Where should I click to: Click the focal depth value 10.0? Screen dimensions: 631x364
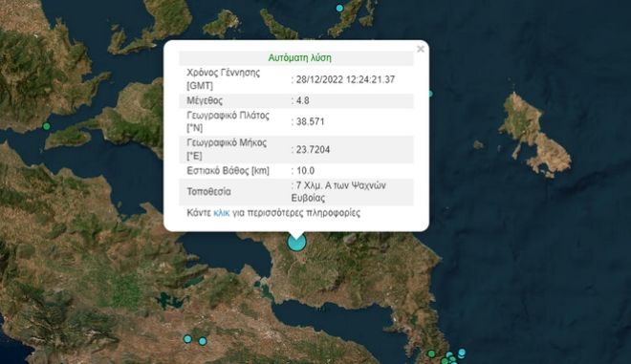pyautogui.click(x=305, y=171)
